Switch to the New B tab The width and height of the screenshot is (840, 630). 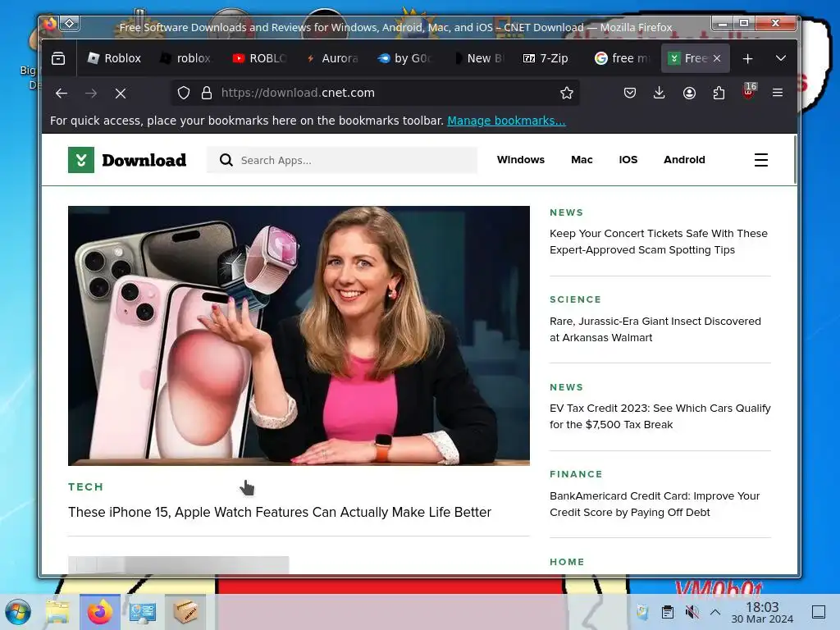point(478,58)
